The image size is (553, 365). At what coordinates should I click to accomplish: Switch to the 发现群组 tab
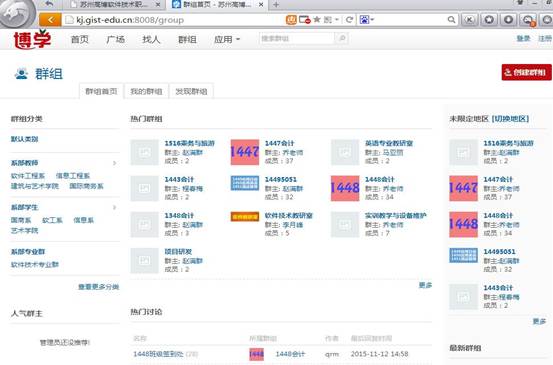click(x=192, y=91)
